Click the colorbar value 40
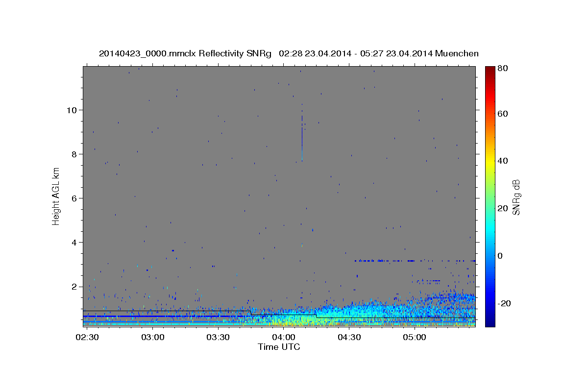 pyautogui.click(x=504, y=161)
